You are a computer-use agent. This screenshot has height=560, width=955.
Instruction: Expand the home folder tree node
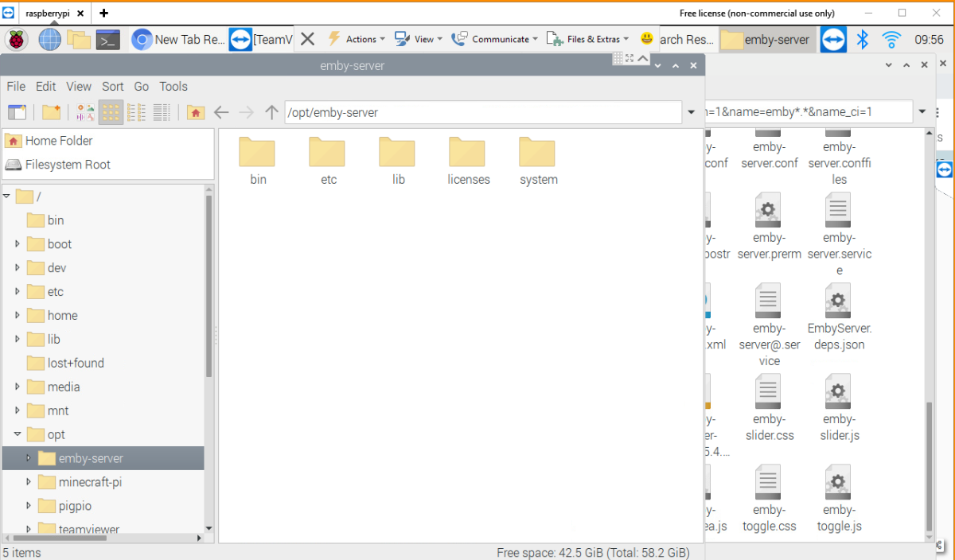[x=18, y=315]
